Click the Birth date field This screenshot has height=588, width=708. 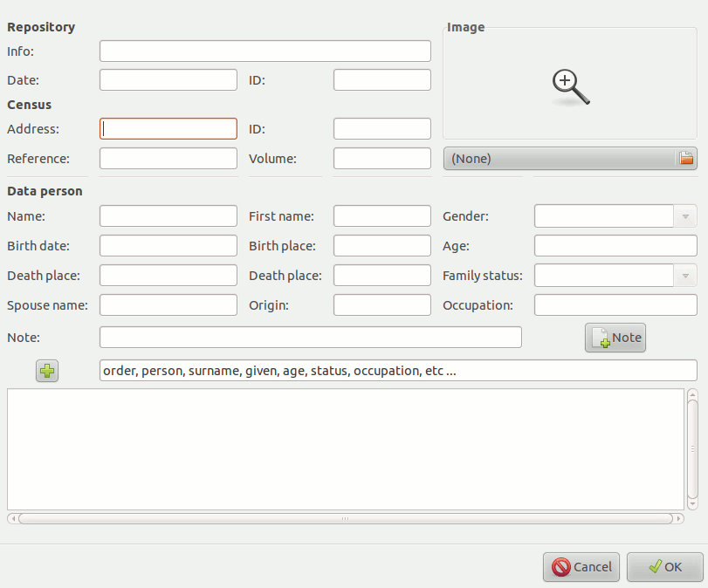coord(168,246)
